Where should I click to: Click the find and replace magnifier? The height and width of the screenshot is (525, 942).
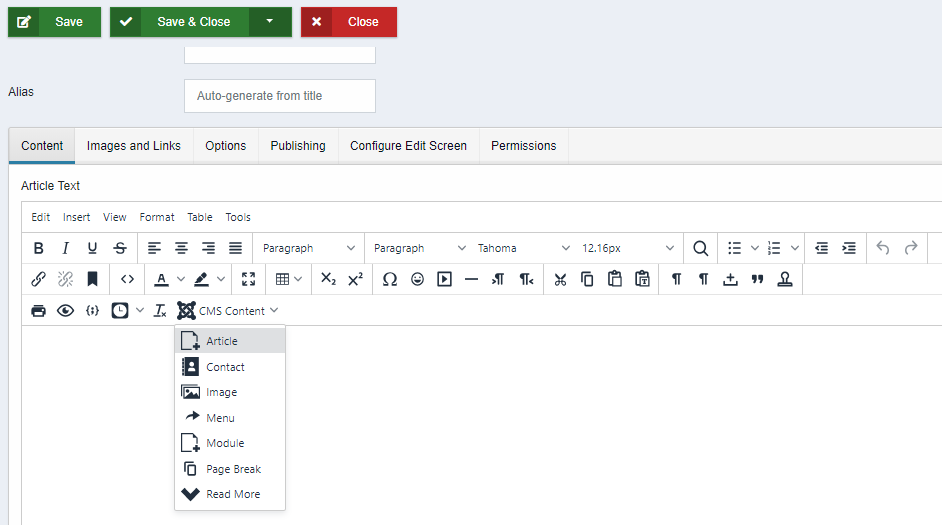click(700, 248)
